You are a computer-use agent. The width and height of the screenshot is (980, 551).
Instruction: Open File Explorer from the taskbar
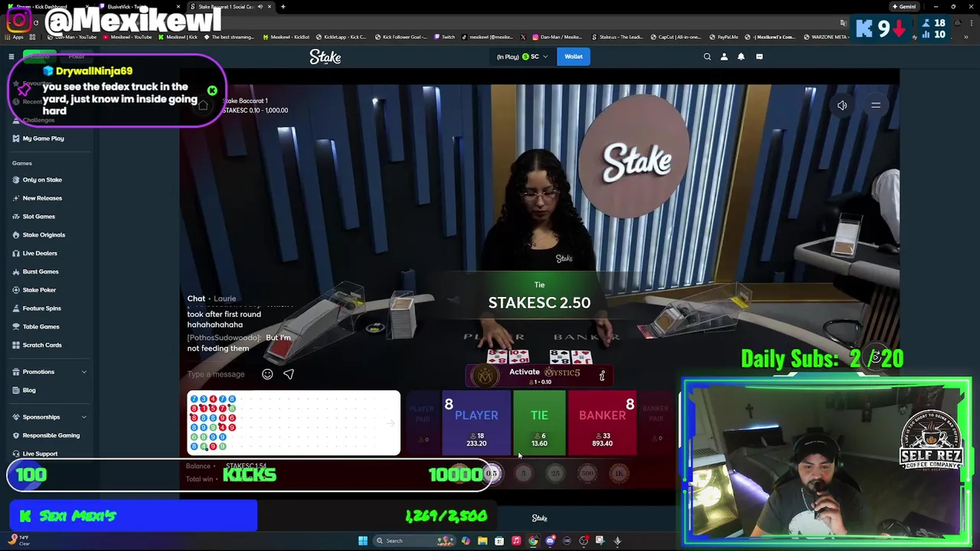click(482, 541)
